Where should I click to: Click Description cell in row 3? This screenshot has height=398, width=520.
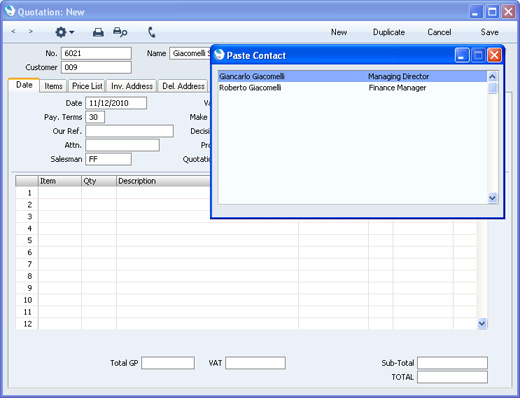[x=163, y=217]
